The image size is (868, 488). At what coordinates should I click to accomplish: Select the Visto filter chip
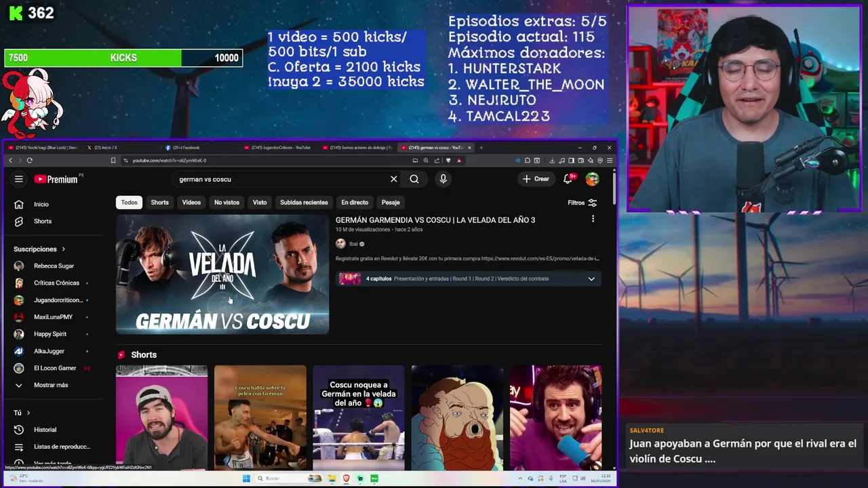tap(260, 203)
